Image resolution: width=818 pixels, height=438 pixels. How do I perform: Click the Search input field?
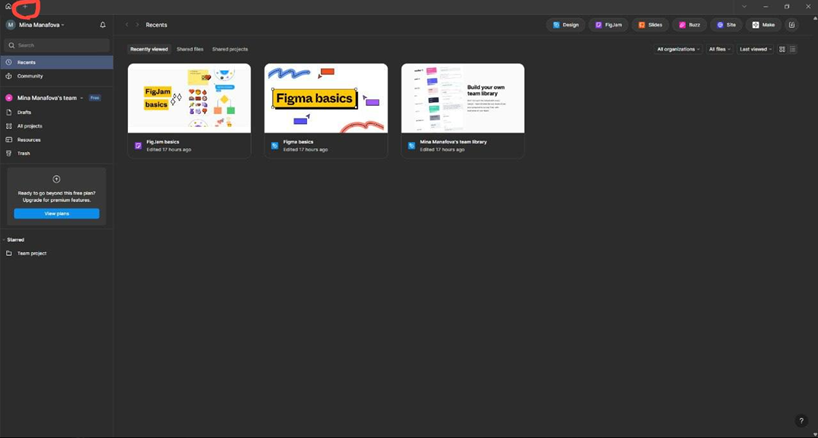60,45
